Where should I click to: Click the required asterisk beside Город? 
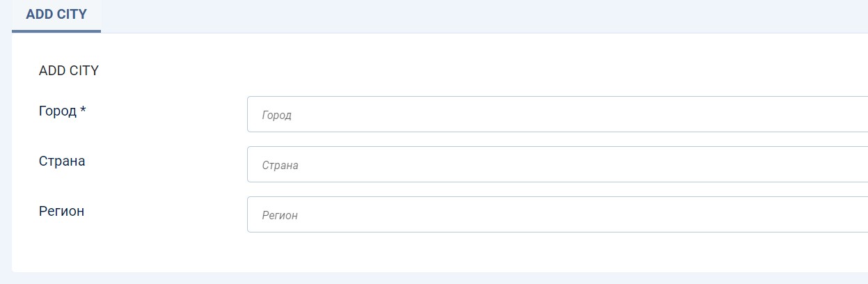pos(83,110)
